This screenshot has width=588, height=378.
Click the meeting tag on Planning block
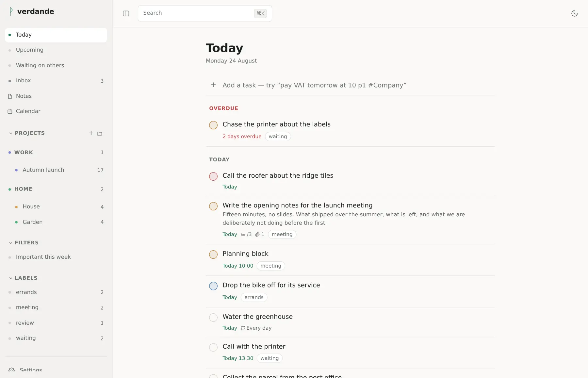pyautogui.click(x=271, y=266)
